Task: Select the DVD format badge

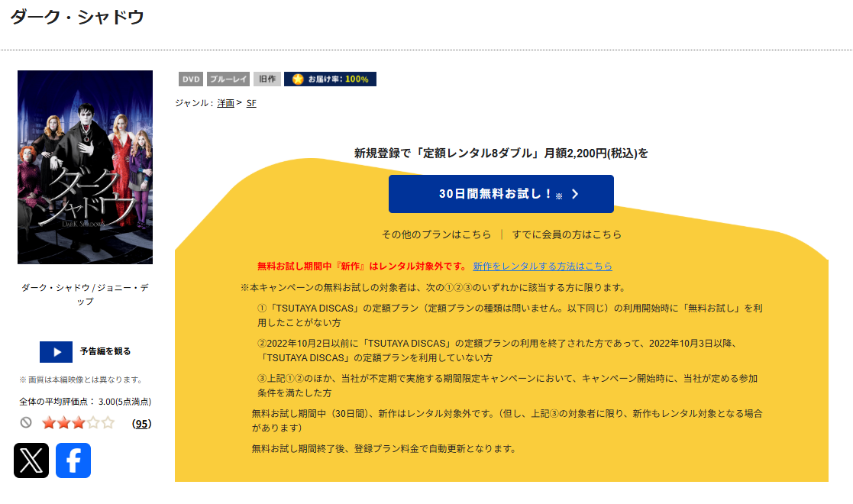Action: (x=191, y=79)
